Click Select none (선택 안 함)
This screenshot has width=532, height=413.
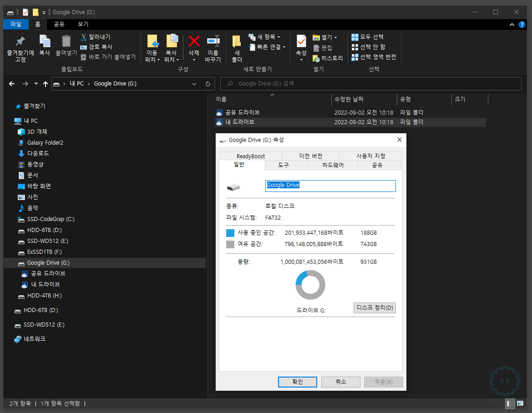(369, 47)
